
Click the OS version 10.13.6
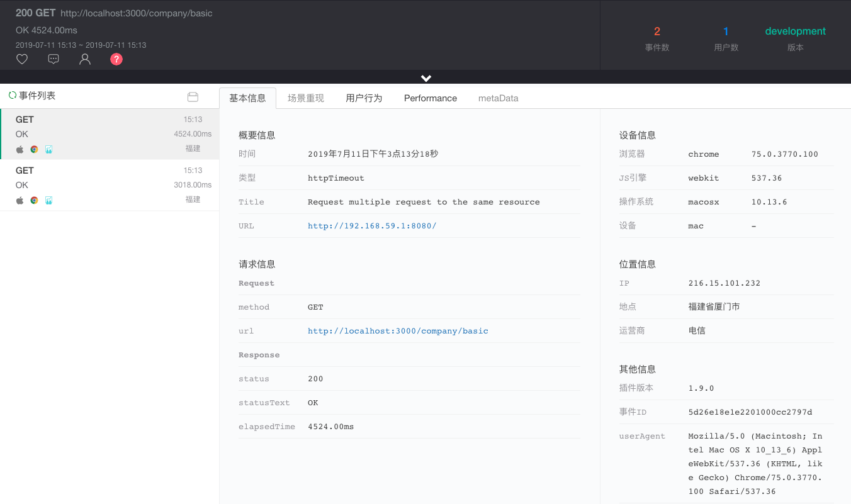(x=769, y=202)
